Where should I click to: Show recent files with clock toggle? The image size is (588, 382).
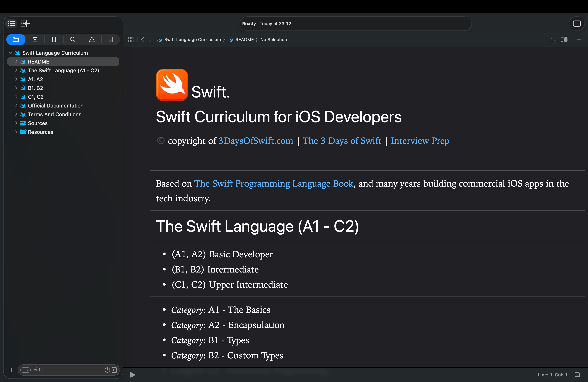pos(107,370)
